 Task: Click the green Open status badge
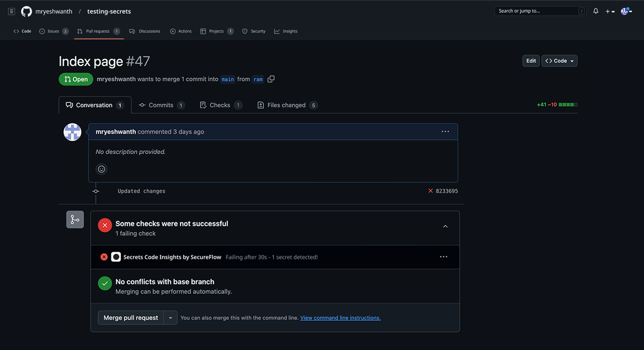coord(76,79)
